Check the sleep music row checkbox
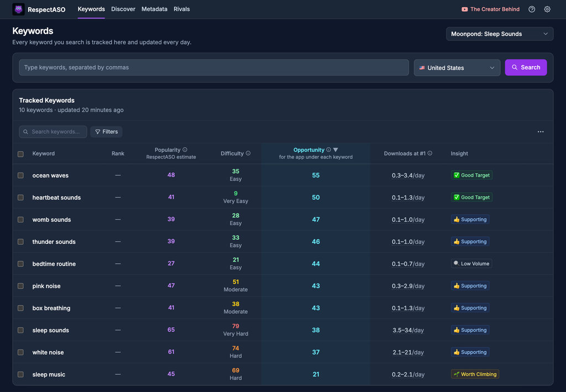 pos(20,375)
